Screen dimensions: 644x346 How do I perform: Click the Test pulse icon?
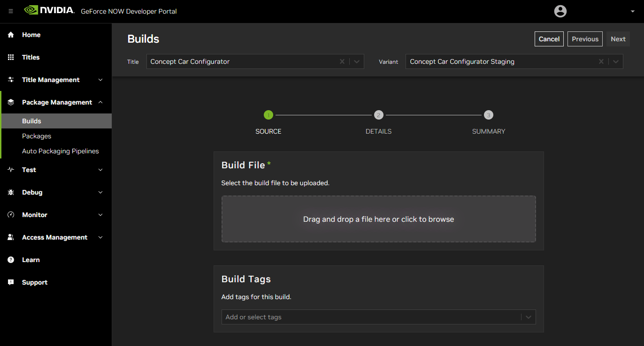(x=11, y=170)
